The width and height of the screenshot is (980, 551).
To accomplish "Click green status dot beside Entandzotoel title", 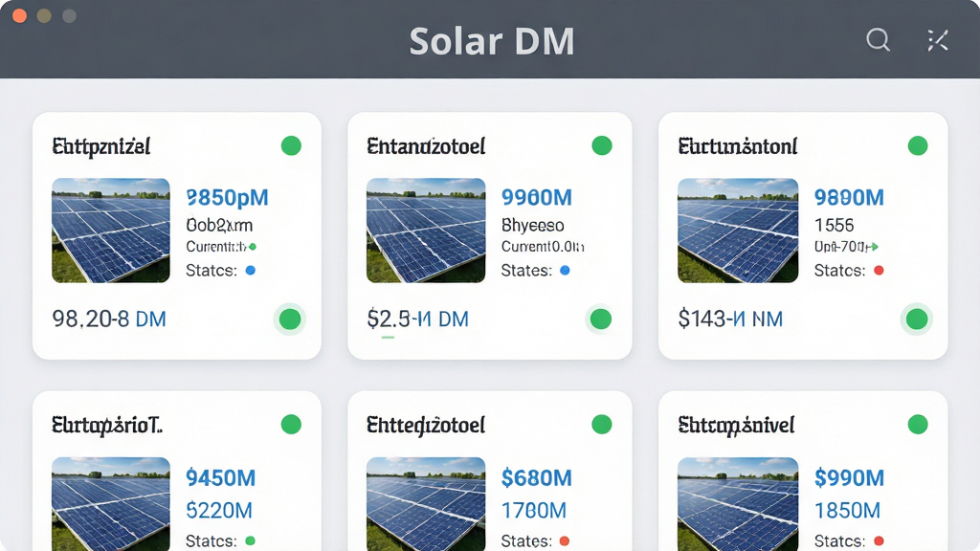I will tap(602, 145).
